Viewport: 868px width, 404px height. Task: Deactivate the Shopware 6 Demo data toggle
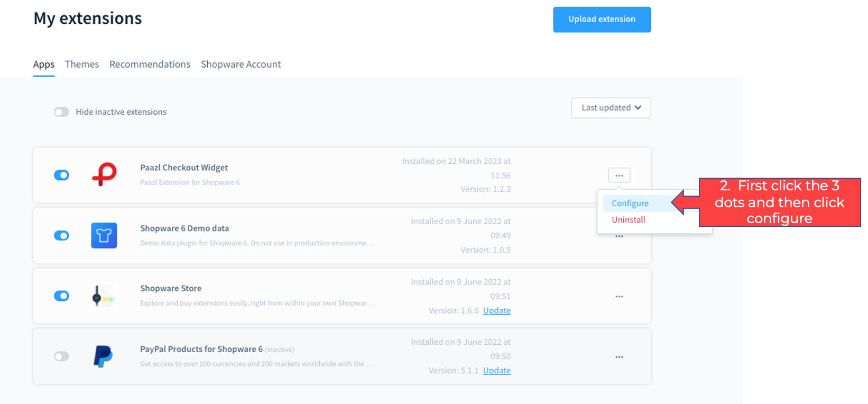[61, 235]
